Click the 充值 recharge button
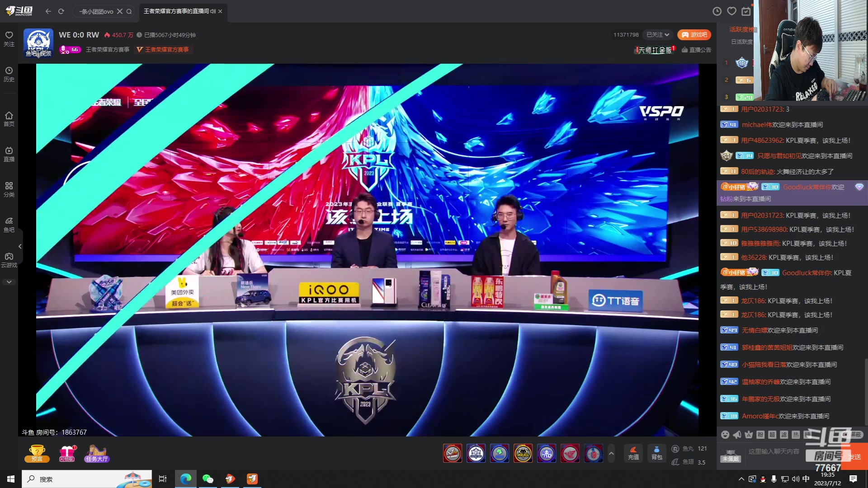Viewport: 868px width, 488px height. coord(633,453)
